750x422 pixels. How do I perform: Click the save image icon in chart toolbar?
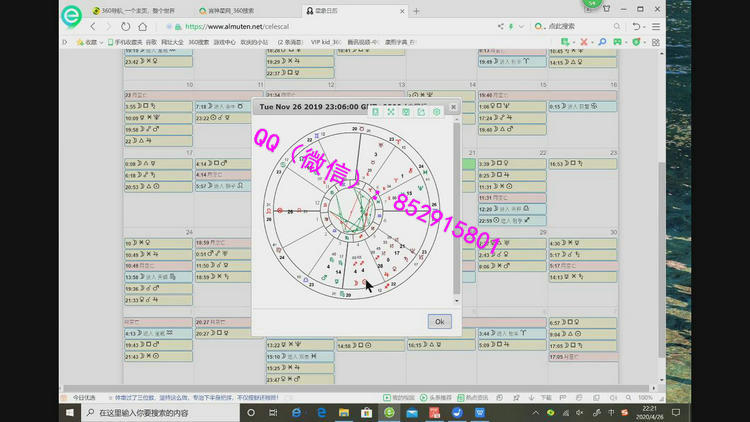[x=406, y=112]
